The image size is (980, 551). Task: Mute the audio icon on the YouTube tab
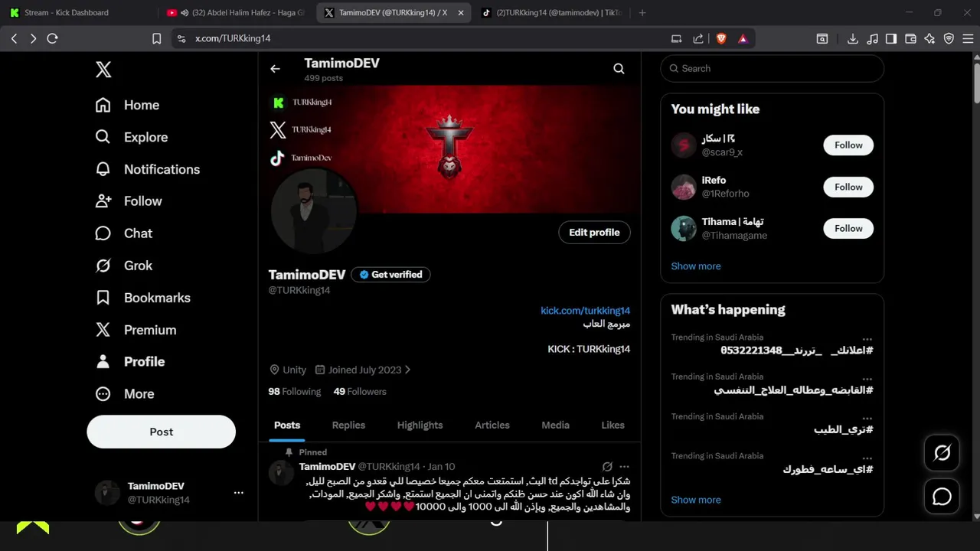[x=185, y=13]
